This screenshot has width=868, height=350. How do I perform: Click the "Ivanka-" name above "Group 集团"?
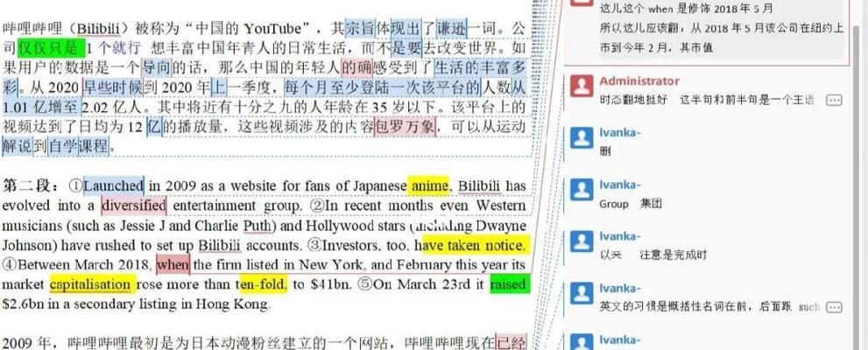pos(620,184)
